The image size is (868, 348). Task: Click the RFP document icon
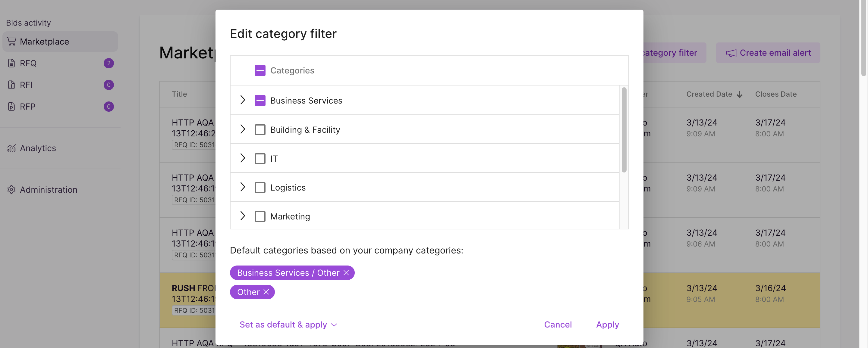pos(11,106)
